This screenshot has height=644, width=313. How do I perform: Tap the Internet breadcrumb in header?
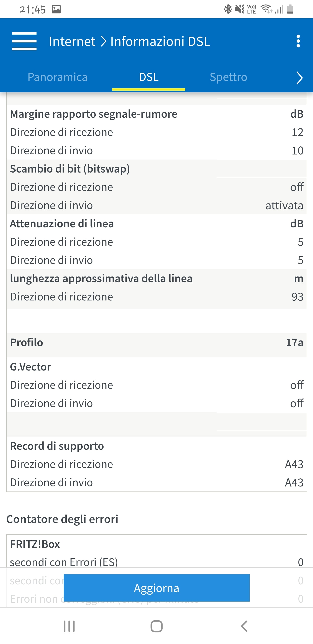72,41
